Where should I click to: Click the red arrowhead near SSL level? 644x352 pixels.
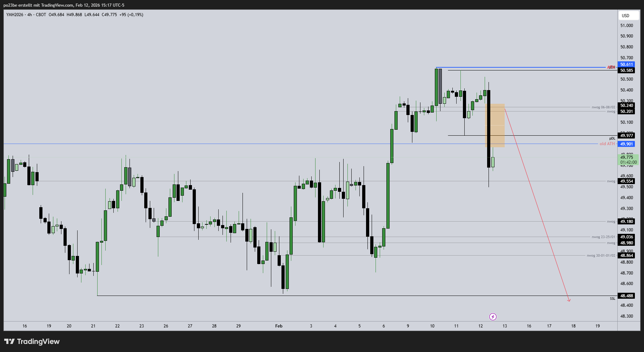569,300
